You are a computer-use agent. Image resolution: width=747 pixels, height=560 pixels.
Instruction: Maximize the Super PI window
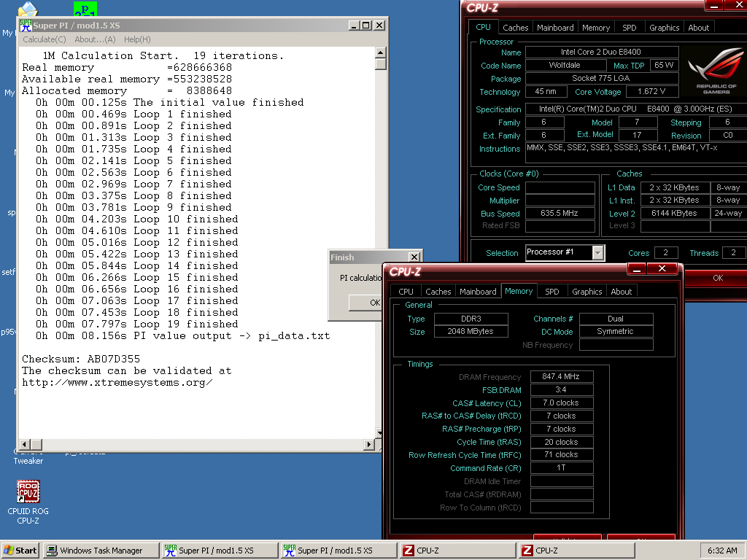tap(366, 26)
